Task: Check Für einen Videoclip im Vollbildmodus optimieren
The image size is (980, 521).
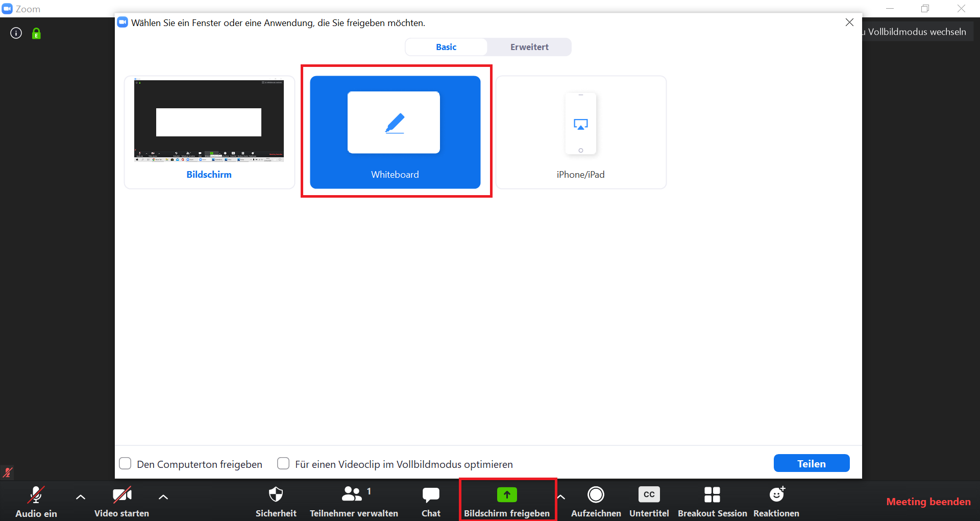Action: tap(283, 463)
